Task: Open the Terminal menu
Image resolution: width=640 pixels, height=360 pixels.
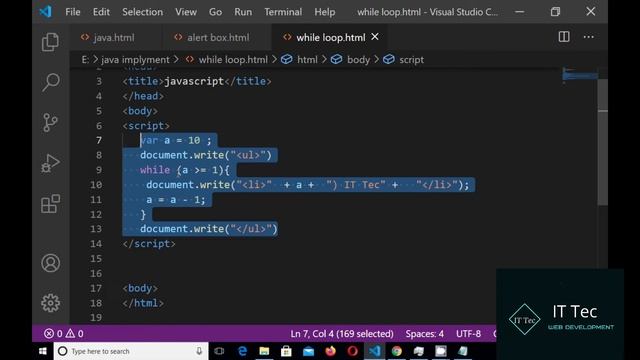Action: (x=283, y=12)
